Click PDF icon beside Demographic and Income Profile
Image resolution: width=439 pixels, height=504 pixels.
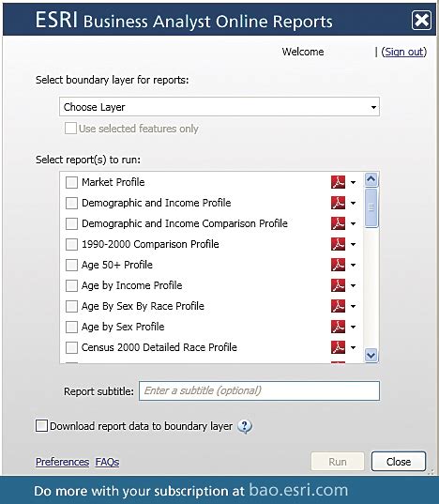tap(338, 203)
